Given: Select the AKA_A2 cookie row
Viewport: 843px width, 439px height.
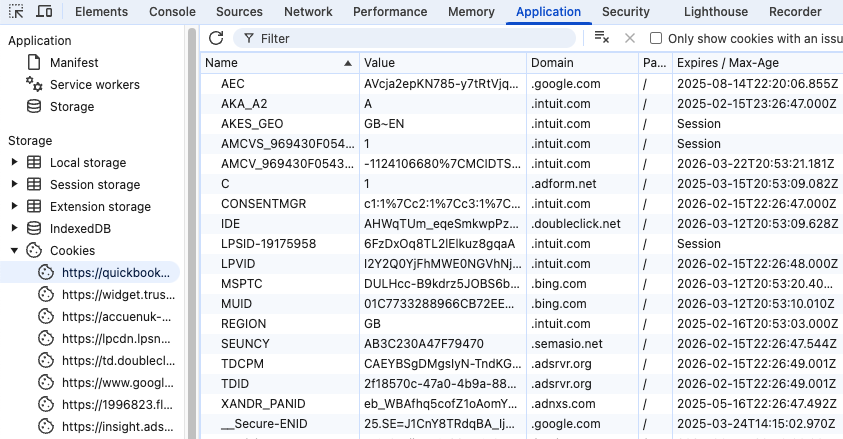Looking at the screenshot, I should click(x=521, y=103).
